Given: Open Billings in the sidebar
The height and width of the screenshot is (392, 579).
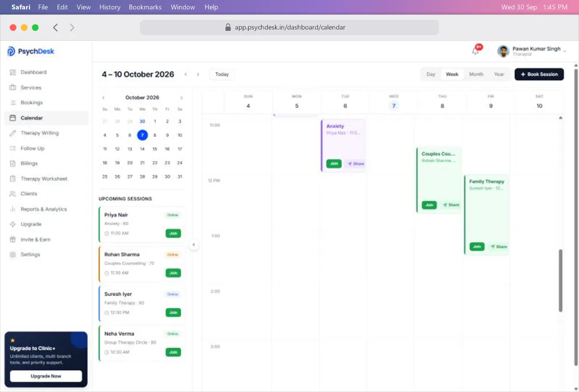Looking at the screenshot, I should coord(24,163).
